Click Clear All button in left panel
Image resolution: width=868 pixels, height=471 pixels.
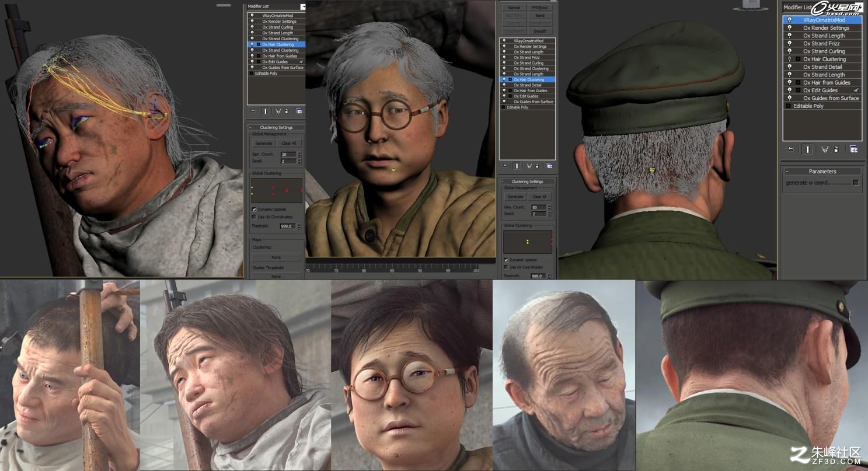289,143
